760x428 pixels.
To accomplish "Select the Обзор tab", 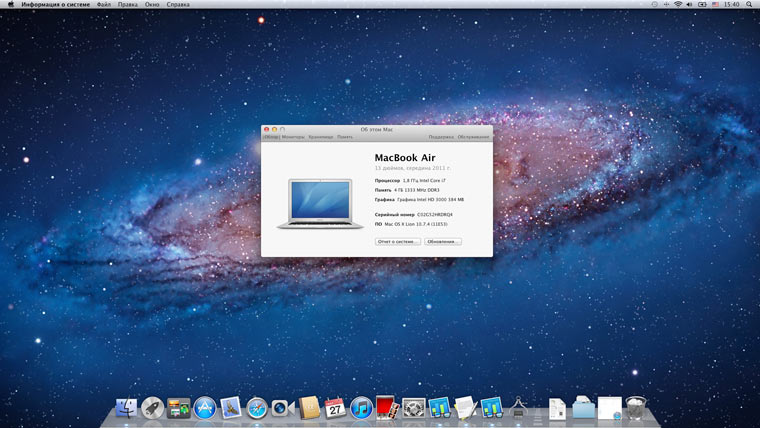I will click(x=271, y=137).
